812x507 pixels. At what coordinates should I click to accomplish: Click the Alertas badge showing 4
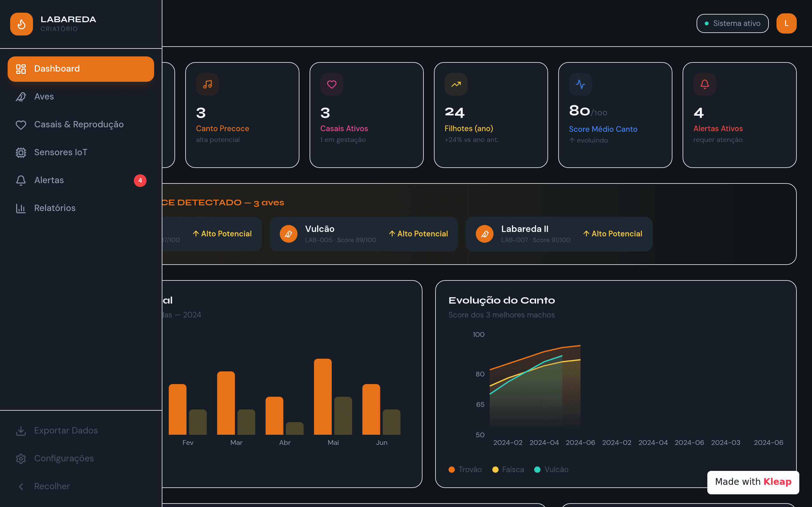point(140,180)
